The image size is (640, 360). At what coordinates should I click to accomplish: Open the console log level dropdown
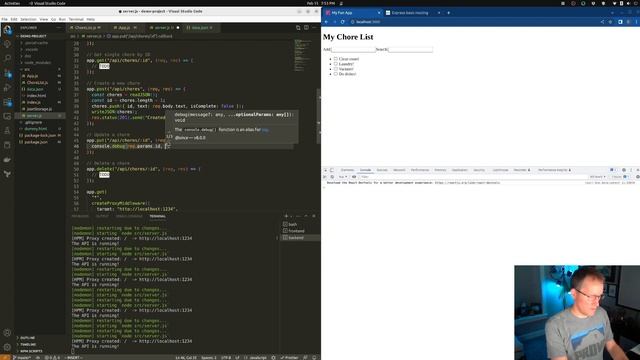pyautogui.click(x=597, y=177)
